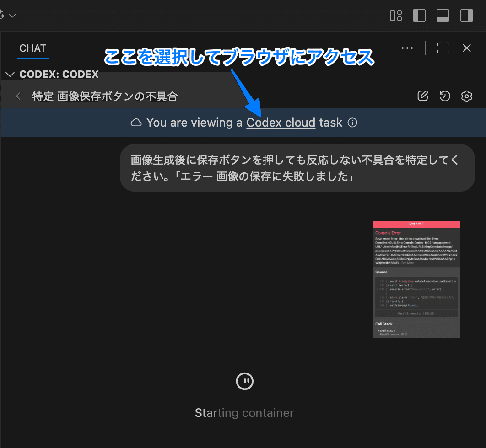Open the Customize Layout icon
The height and width of the screenshot is (448, 486).
pyautogui.click(x=395, y=16)
